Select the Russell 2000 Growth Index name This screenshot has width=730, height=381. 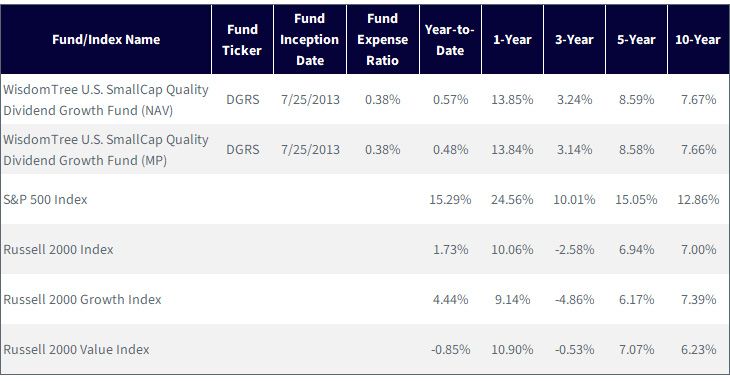[x=82, y=299]
